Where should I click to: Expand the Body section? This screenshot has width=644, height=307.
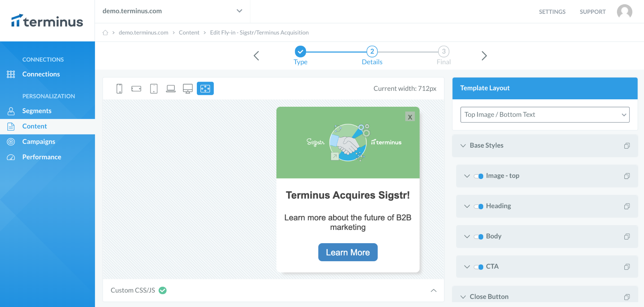pos(467,237)
